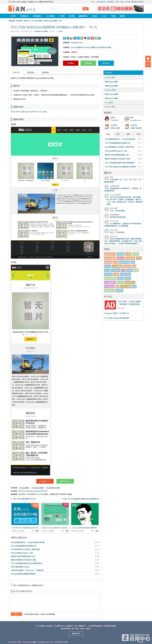Open article zblogasp转换zblogphp二三事 in sidebar

point(116,151)
